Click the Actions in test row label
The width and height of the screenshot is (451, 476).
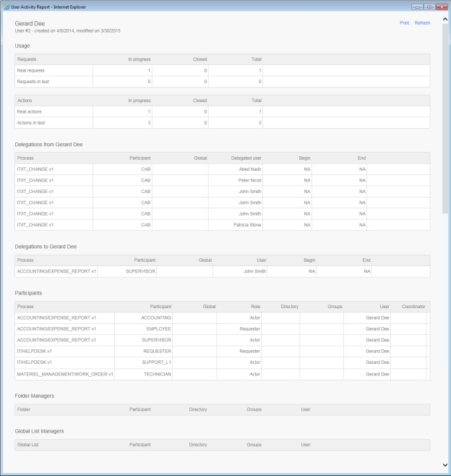(x=32, y=123)
